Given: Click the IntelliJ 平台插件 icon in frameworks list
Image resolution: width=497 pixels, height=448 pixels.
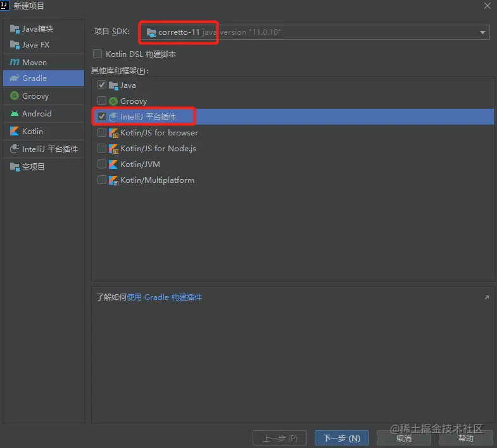Looking at the screenshot, I should tap(113, 117).
